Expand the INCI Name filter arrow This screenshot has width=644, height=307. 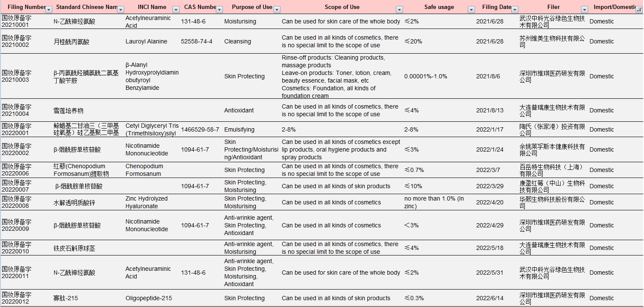click(176, 9)
